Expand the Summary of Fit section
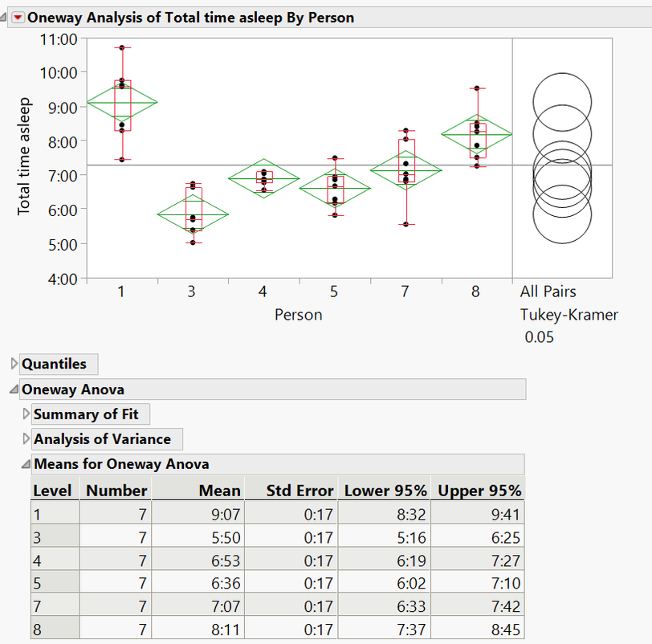 (x=26, y=414)
